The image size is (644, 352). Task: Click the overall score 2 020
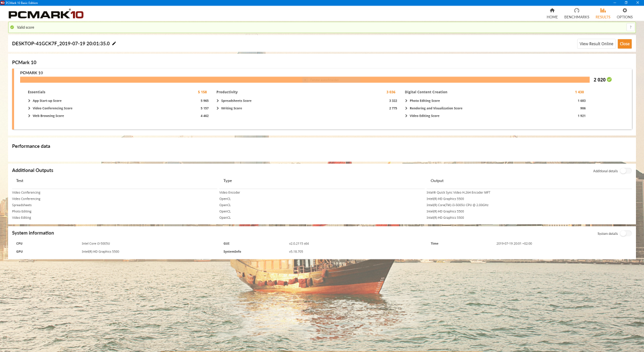point(599,79)
